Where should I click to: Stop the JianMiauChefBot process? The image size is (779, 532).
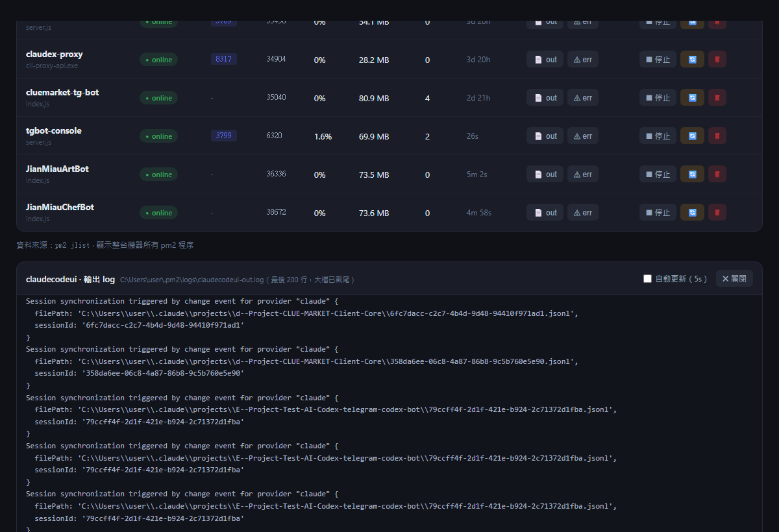point(658,213)
